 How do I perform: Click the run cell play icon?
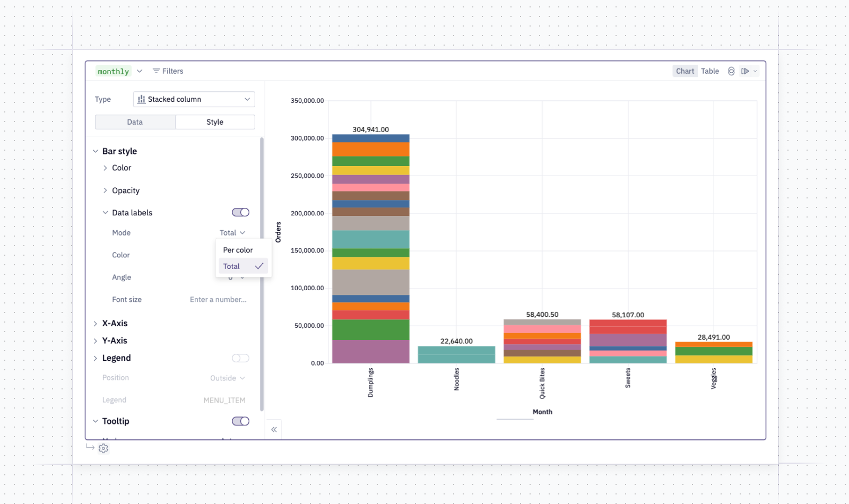pos(745,71)
